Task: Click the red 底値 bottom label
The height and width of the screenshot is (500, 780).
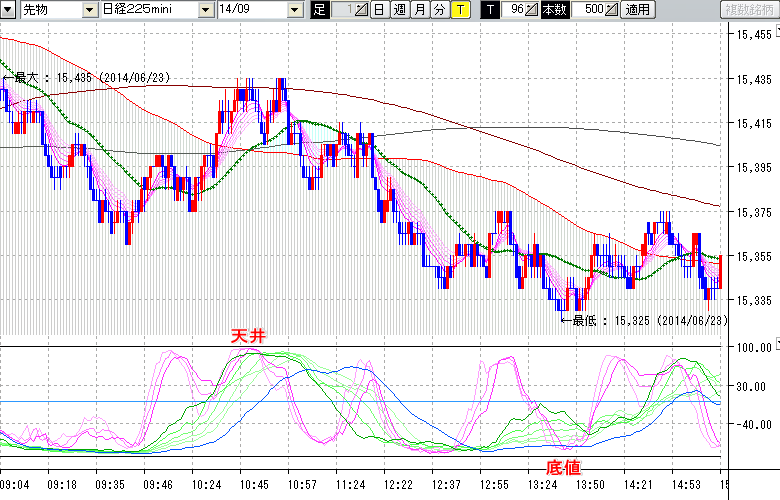Action: 563,467
